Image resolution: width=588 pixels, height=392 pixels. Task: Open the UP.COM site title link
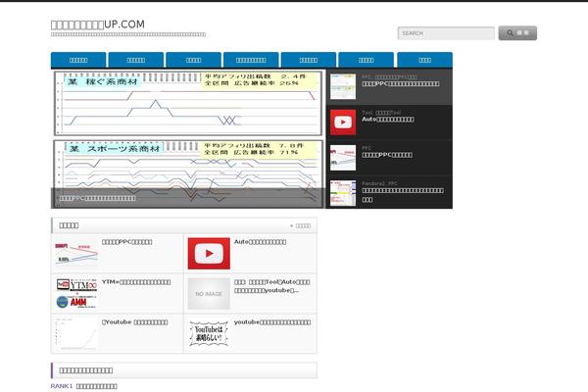(97, 24)
